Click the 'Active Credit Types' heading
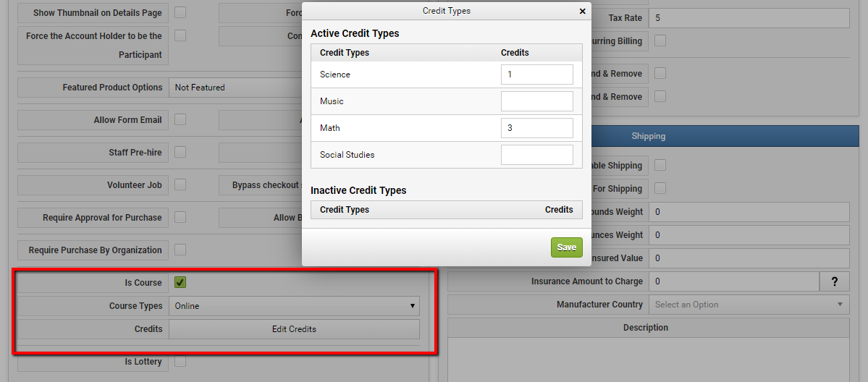 point(355,33)
